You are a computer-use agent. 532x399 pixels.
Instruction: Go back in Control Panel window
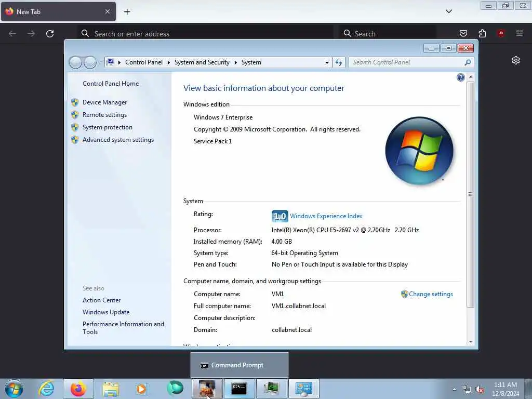pyautogui.click(x=75, y=62)
